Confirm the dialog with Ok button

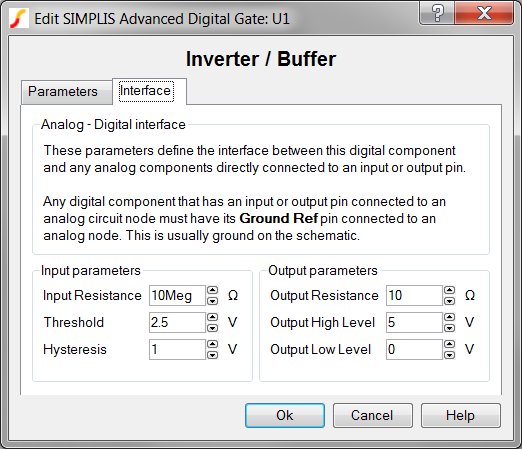pyautogui.click(x=285, y=415)
